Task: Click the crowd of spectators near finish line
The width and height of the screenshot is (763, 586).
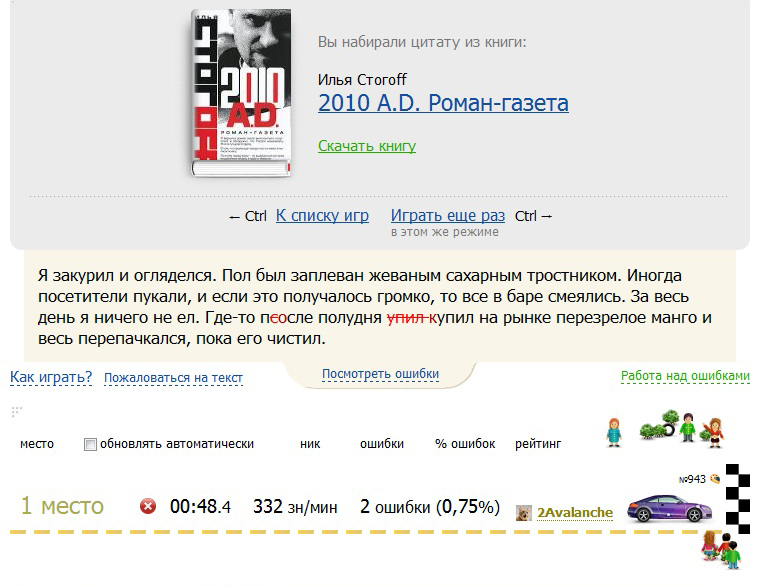Action: pyautogui.click(x=721, y=550)
